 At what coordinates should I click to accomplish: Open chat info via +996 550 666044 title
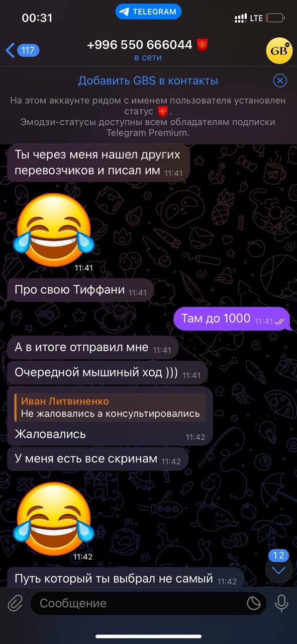click(140, 45)
